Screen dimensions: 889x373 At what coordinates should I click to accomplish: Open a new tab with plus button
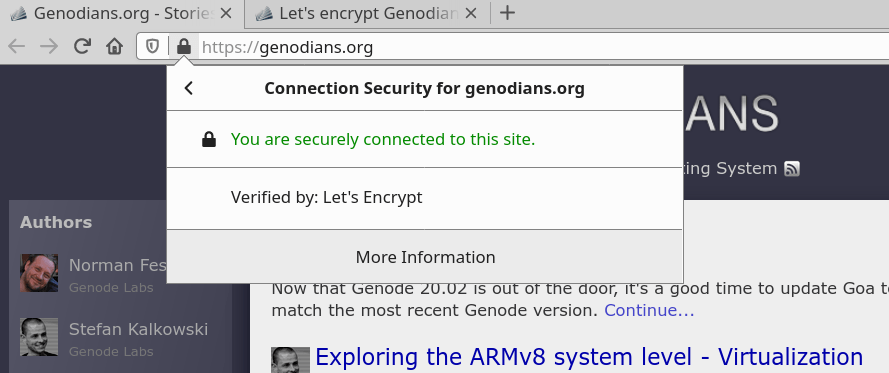(x=507, y=13)
